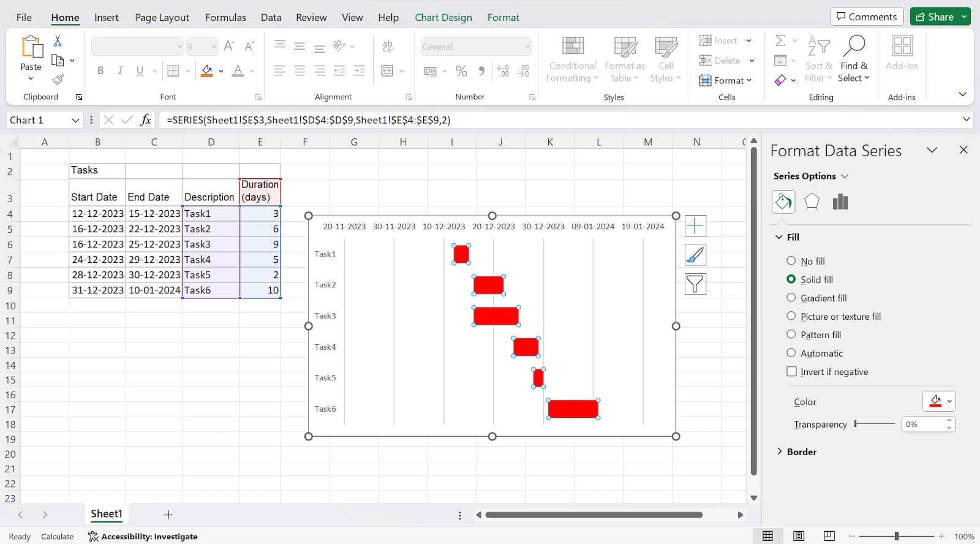The height and width of the screenshot is (544, 980).
Task: Enable Invert if negative checkbox
Action: tap(792, 372)
